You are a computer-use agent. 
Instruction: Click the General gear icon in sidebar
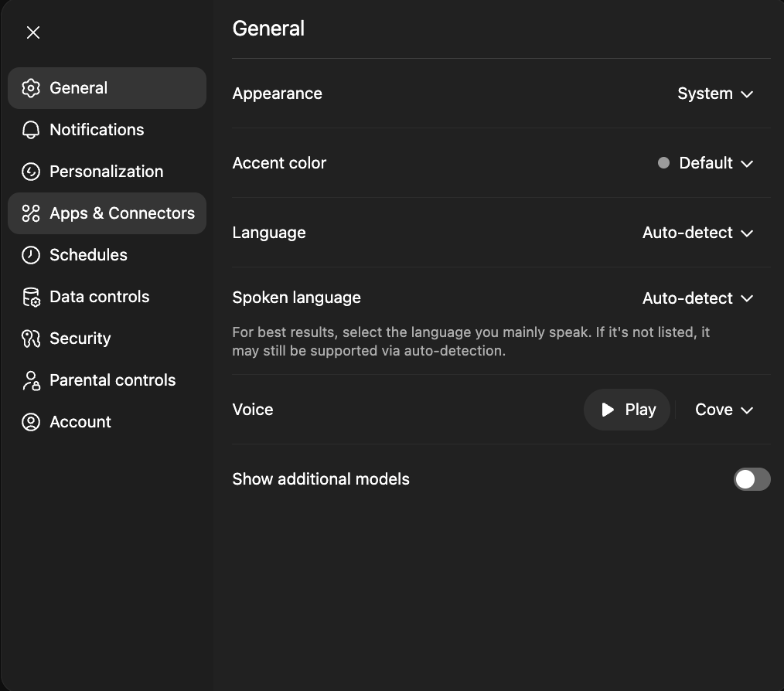[31, 88]
